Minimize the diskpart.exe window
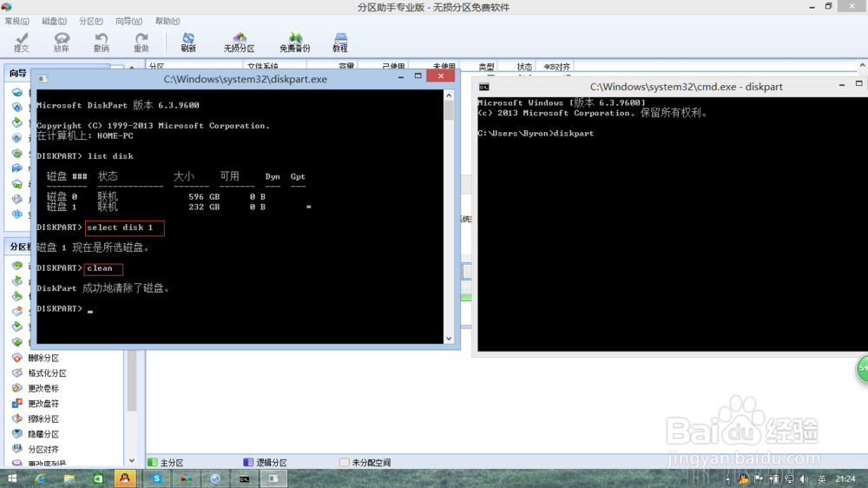Image resolution: width=868 pixels, height=488 pixels. click(401, 77)
